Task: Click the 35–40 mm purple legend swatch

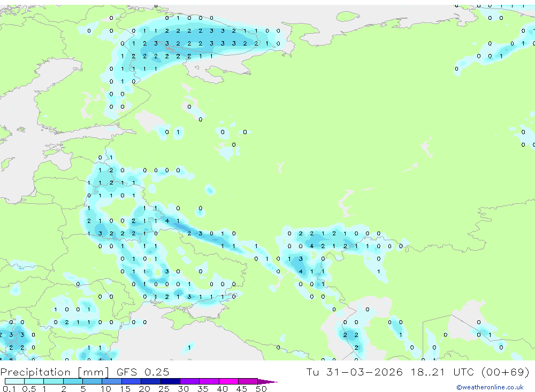Action: pos(209,381)
